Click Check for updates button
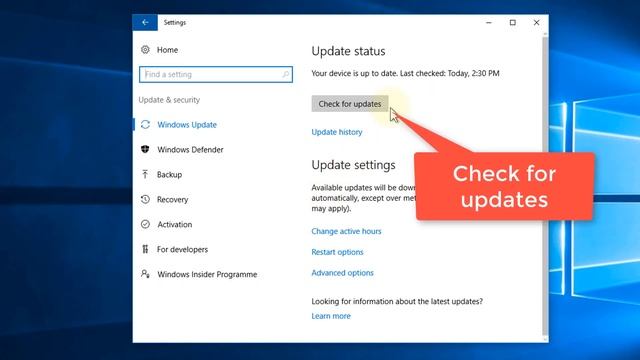The width and height of the screenshot is (640, 360). tap(350, 104)
